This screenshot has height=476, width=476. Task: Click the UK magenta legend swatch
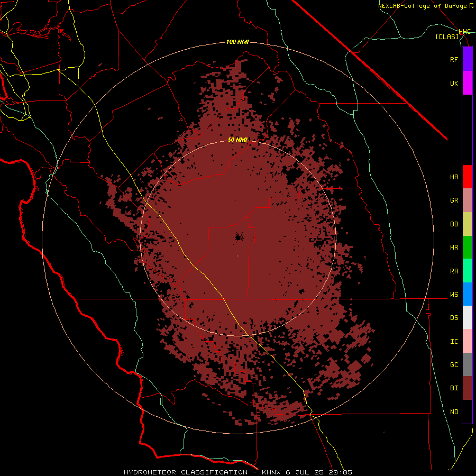click(x=467, y=83)
